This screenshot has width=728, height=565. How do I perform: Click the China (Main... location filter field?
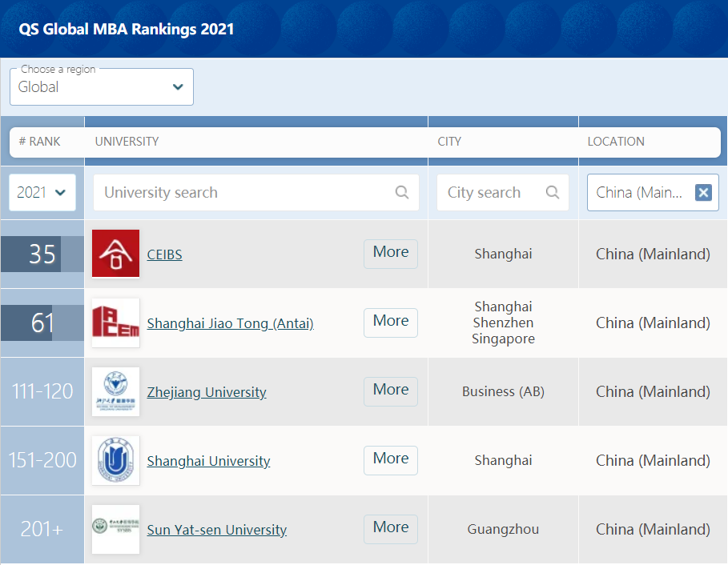653,192
